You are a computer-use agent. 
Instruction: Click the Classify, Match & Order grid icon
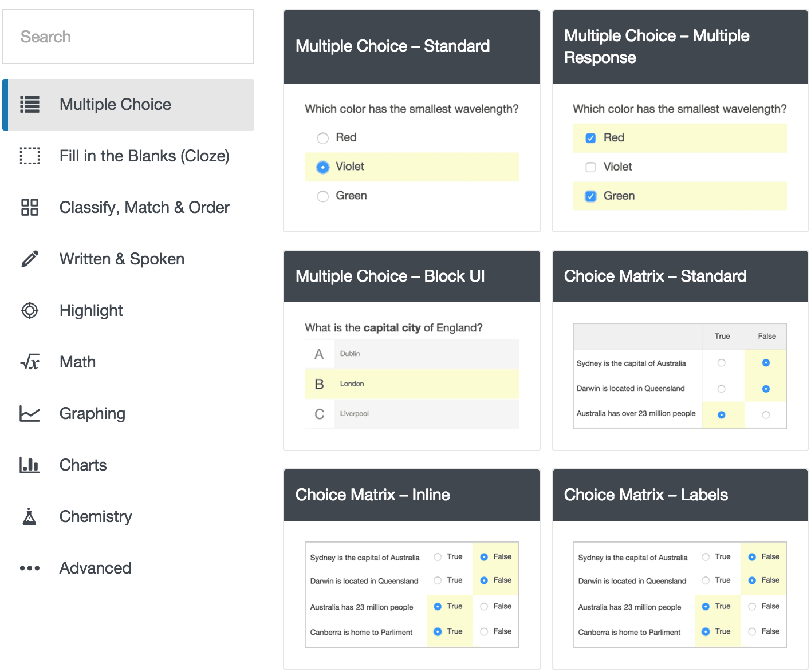[30, 207]
